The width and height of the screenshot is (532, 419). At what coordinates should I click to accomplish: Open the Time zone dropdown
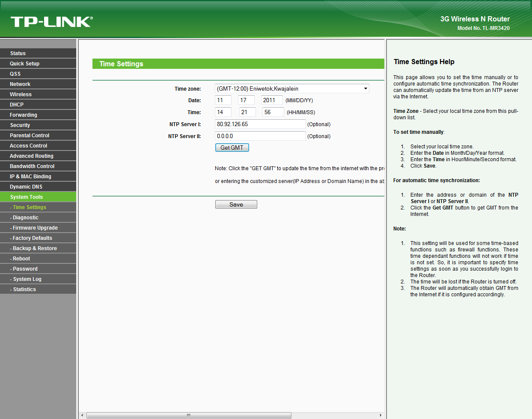pos(291,89)
